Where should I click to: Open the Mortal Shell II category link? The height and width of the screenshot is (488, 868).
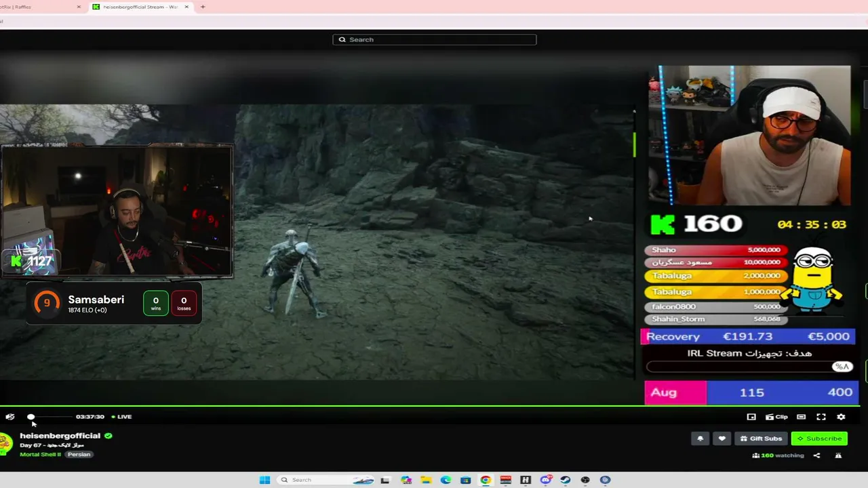pyautogui.click(x=41, y=454)
